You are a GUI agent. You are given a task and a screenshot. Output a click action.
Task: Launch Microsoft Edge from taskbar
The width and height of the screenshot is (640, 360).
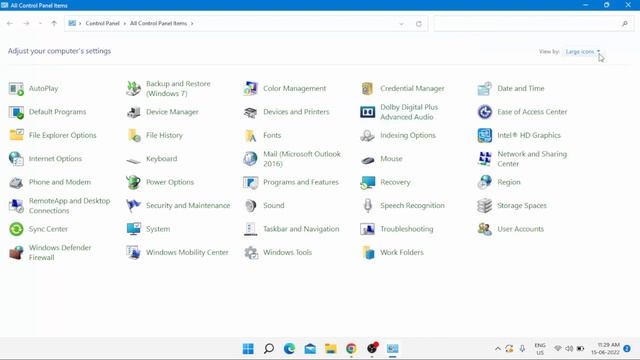click(289, 349)
